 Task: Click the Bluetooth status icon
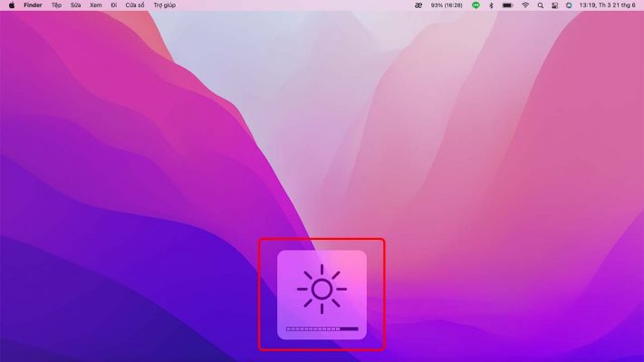click(491, 5)
